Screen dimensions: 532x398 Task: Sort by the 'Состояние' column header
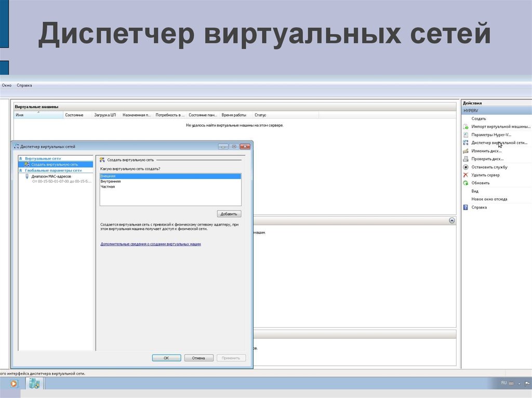(77, 115)
